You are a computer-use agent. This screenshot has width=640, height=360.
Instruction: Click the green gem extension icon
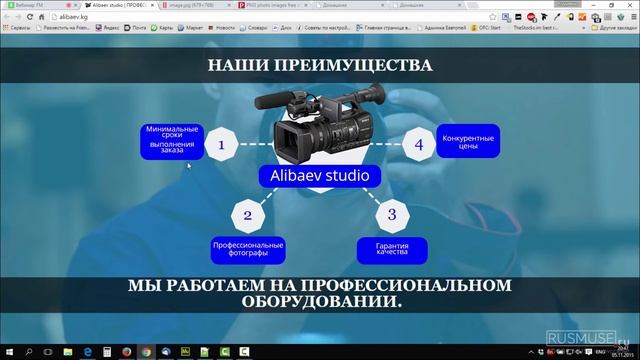pyautogui.click(x=621, y=17)
